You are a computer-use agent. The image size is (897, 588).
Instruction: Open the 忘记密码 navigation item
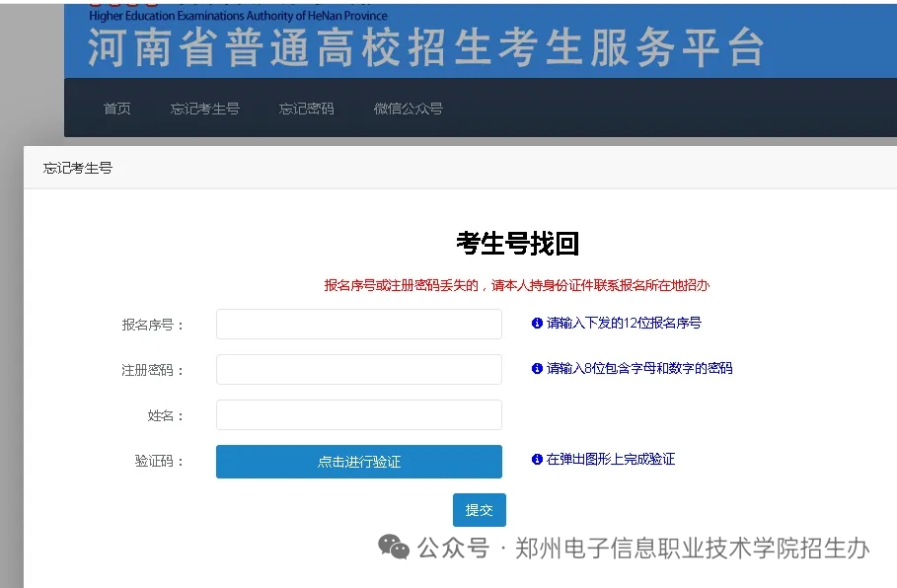(x=306, y=109)
